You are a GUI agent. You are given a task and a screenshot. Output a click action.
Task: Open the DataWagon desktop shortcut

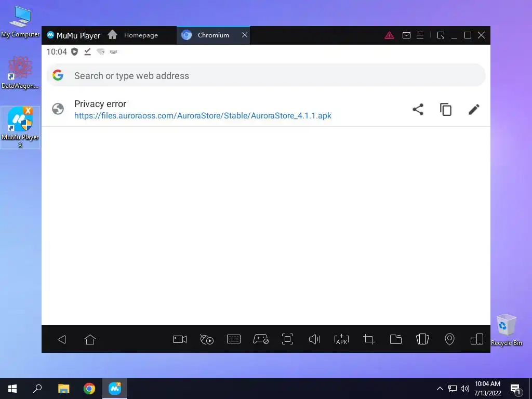pos(20,73)
